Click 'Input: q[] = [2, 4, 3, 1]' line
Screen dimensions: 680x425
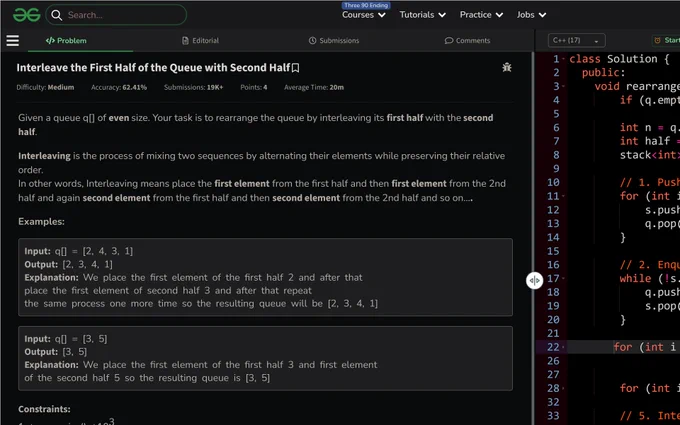[78, 251]
